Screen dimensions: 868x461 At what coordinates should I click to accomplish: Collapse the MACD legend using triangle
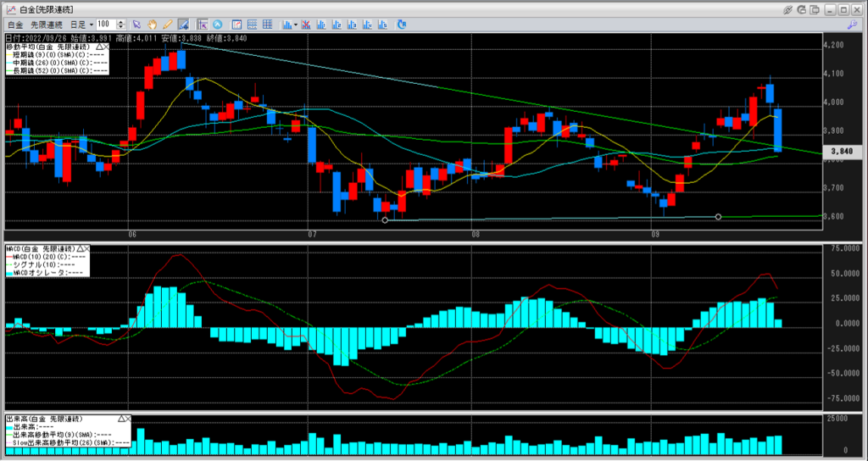click(x=79, y=249)
